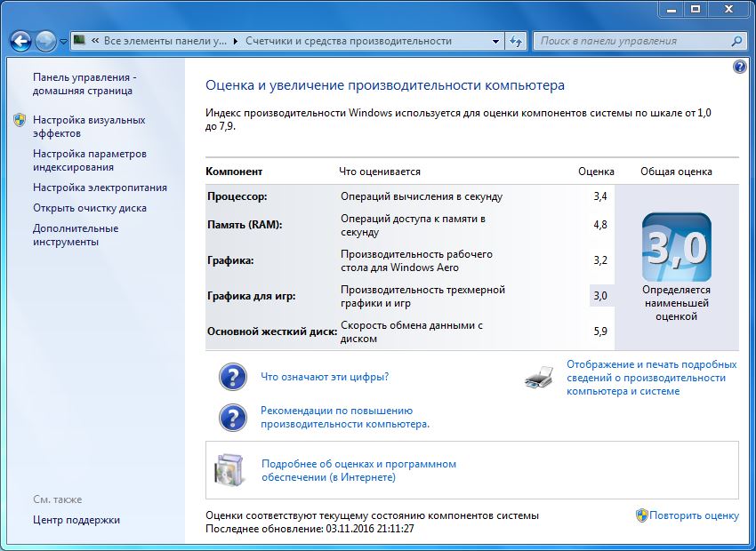Viewport: 756px width, 551px height.
Task: Click 'Повторить оценку' link
Action: (x=694, y=515)
